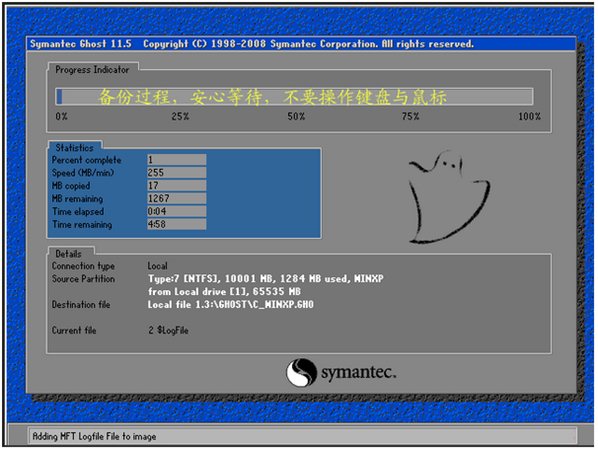Click the Destination file path text
Viewport: 598px width, 450px height.
(x=231, y=305)
